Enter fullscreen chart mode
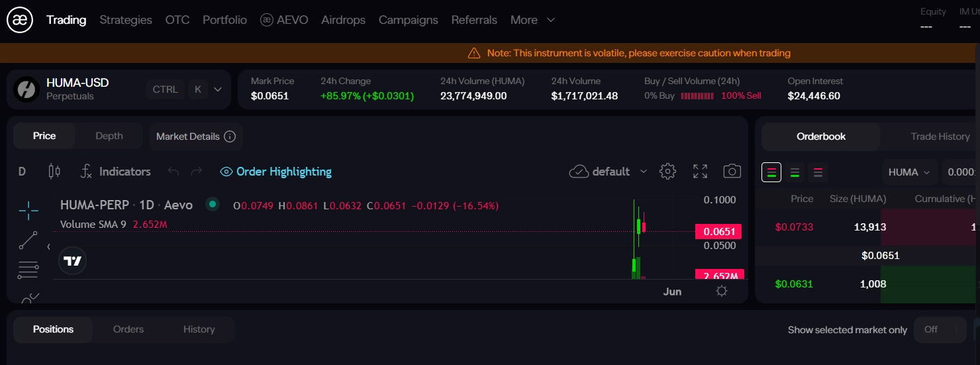This screenshot has width=980, height=365. tap(701, 172)
